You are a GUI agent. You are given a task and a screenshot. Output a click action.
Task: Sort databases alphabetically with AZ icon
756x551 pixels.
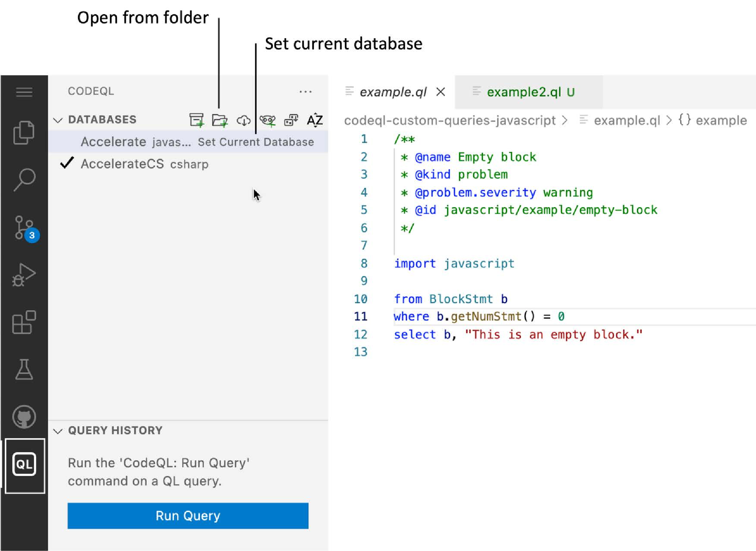(315, 120)
